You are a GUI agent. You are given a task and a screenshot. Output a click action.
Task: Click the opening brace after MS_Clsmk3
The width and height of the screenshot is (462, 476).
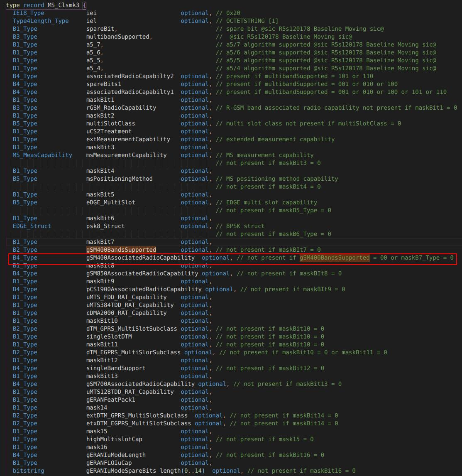[84, 5]
